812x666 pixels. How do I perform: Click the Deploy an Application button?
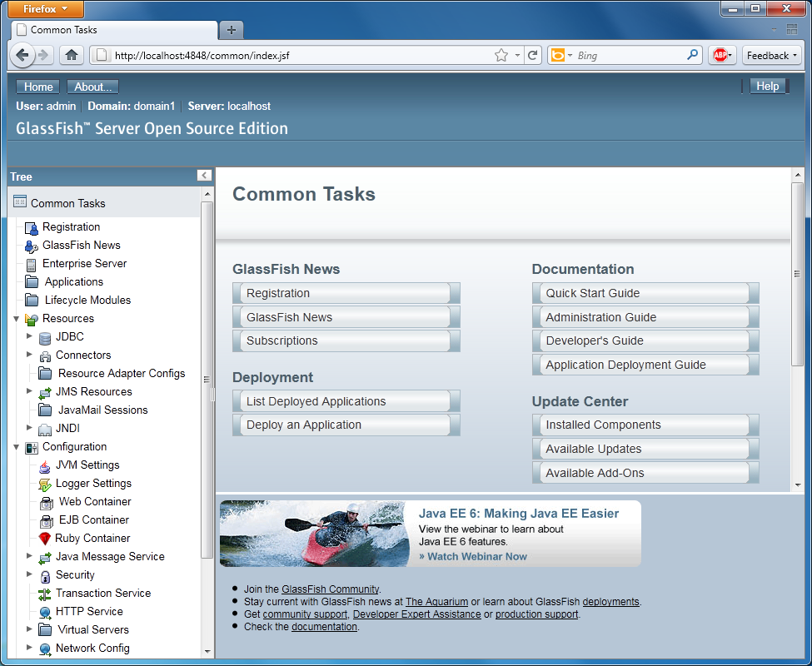(346, 425)
